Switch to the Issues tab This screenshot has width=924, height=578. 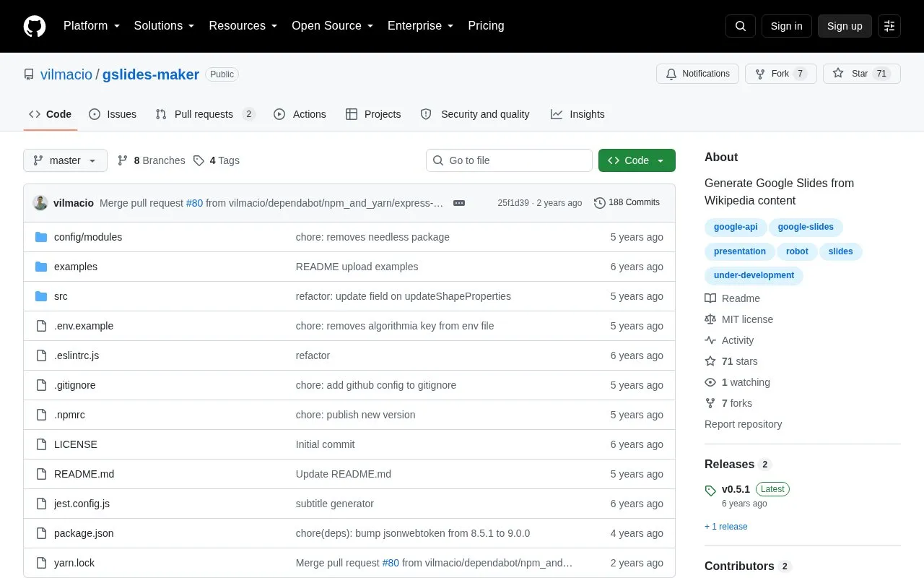(113, 114)
